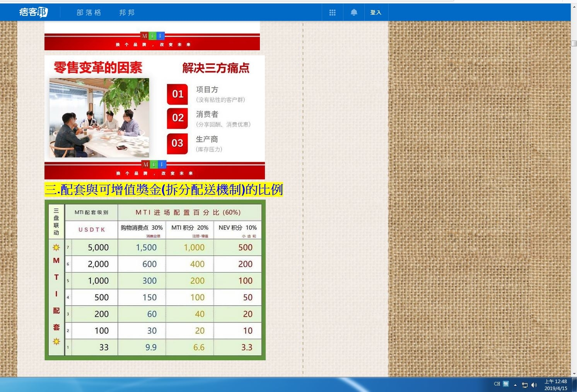Click the 600 cell in the table
577x392 pixels.
click(x=142, y=264)
